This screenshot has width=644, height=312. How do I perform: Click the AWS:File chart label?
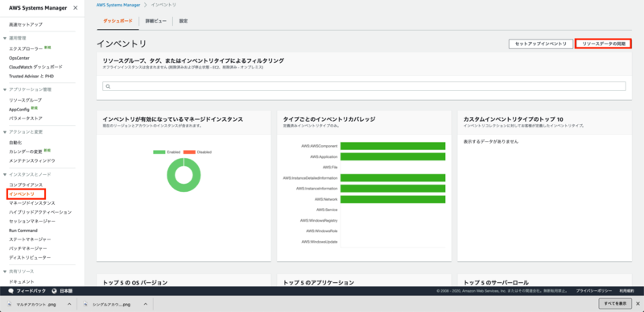pos(330,168)
